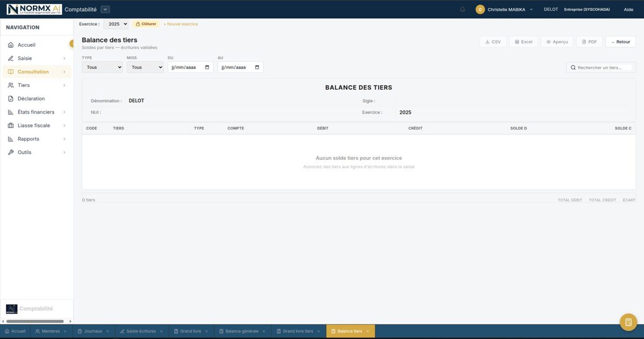
Task: Open the Comptabilité module dropdown
Action: (x=105, y=9)
